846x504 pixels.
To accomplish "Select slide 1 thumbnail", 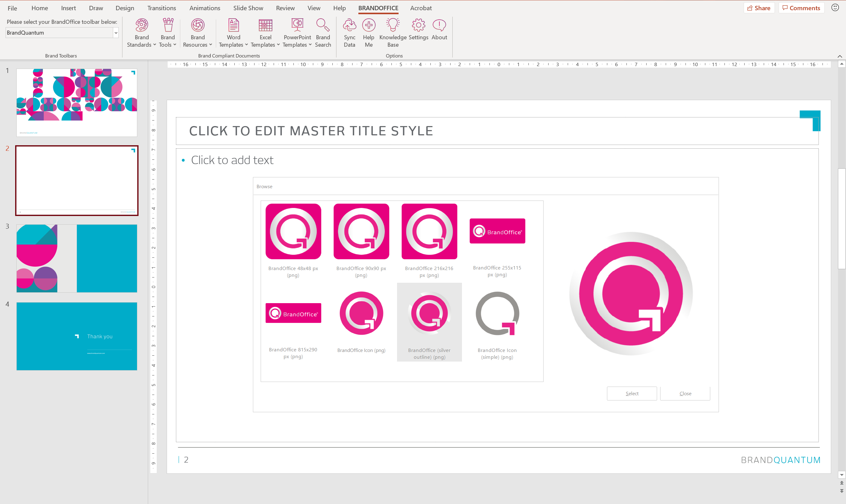I will 77,103.
